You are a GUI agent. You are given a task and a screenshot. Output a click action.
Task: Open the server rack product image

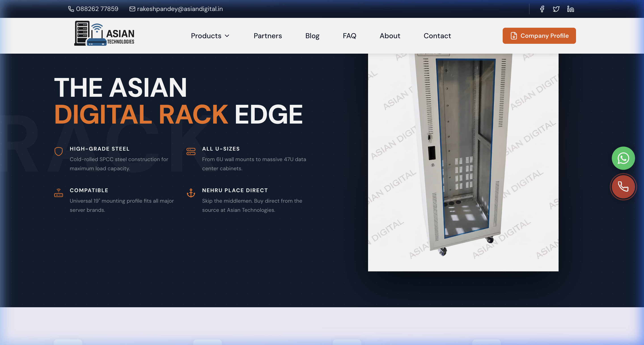(x=463, y=162)
